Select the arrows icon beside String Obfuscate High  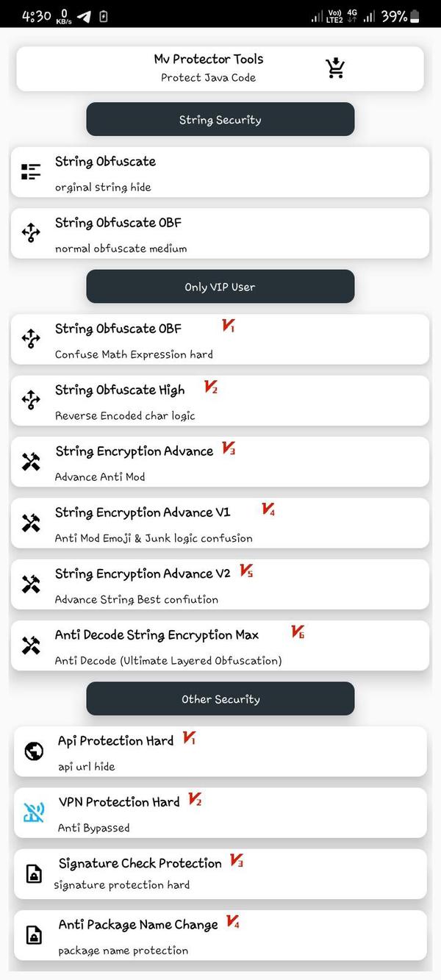pos(30,400)
